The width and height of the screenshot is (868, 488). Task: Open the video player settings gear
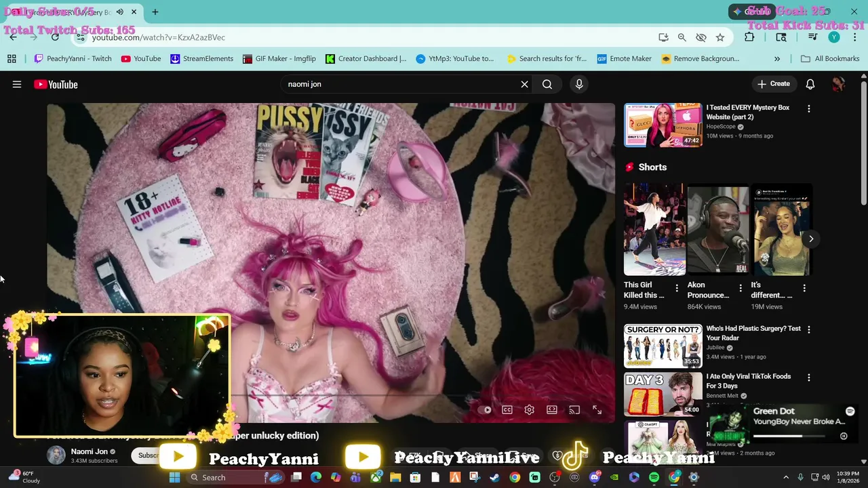pyautogui.click(x=530, y=409)
